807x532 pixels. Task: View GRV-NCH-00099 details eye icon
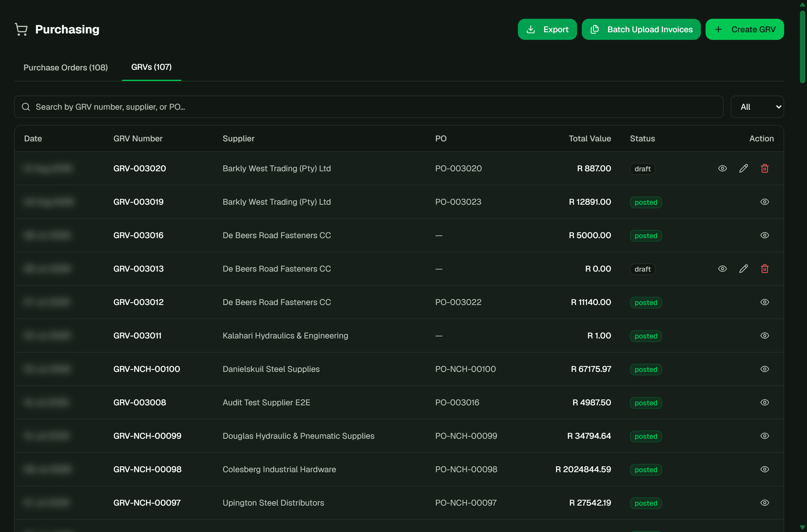point(764,436)
